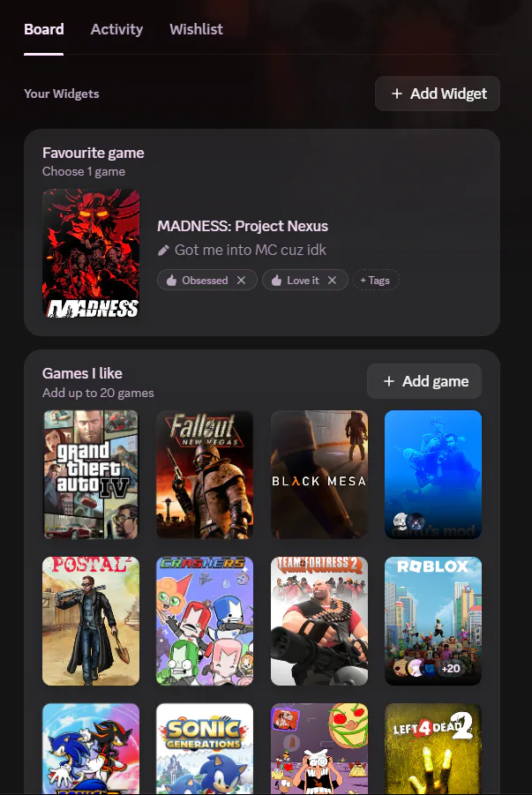Open the Sonic Generations cover
The image size is (532, 795).
(x=205, y=748)
